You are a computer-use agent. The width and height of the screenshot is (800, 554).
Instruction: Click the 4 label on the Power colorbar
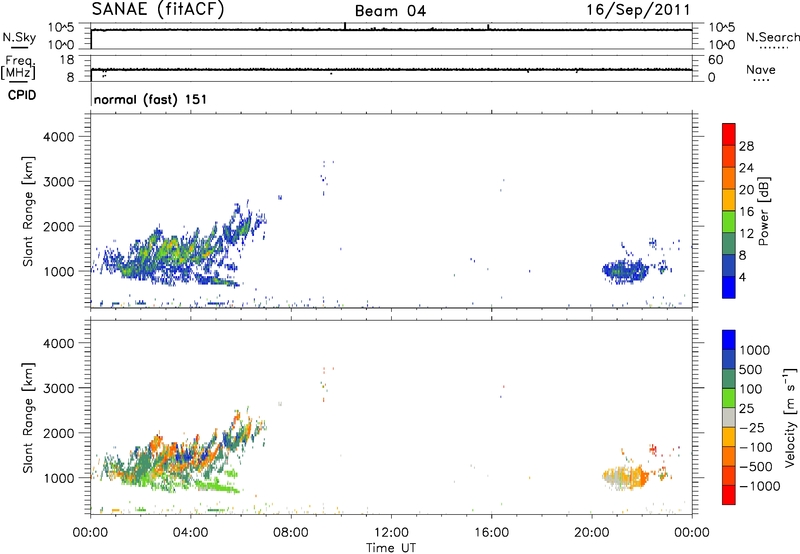pos(742,277)
